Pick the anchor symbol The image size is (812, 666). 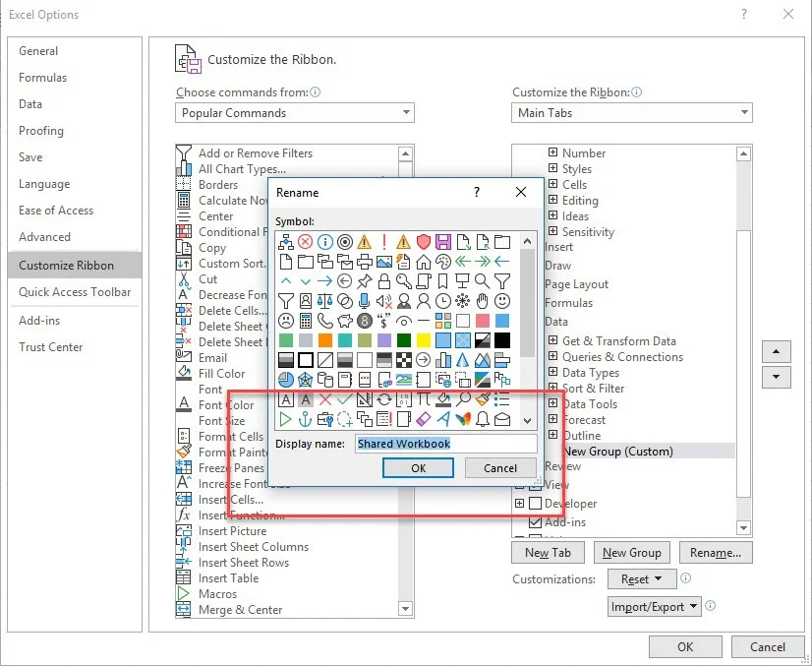pyautogui.click(x=305, y=419)
